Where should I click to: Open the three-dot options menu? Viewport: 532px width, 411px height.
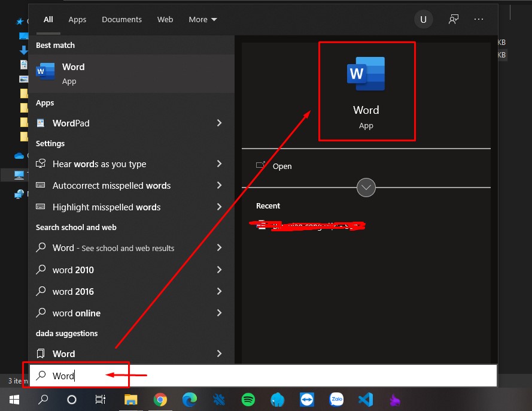pos(479,19)
